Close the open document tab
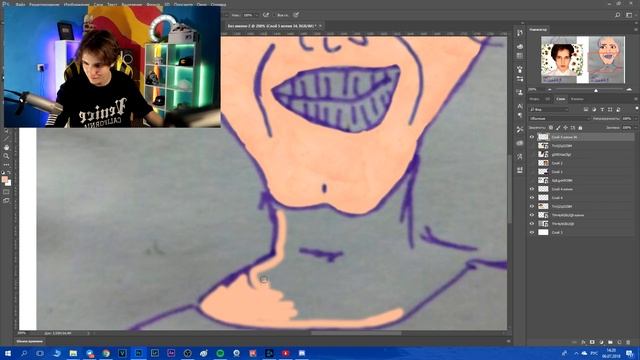The image size is (640, 360). tap(320, 26)
